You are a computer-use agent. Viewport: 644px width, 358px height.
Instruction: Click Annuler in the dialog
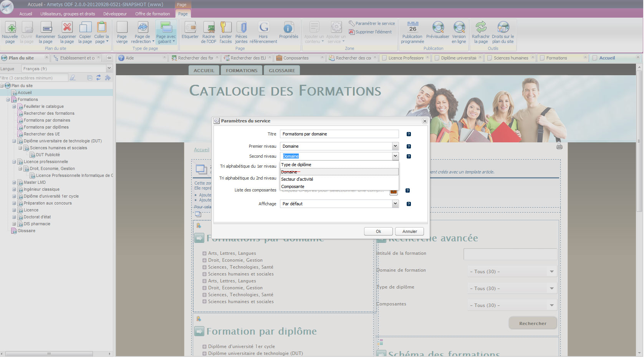pyautogui.click(x=409, y=232)
